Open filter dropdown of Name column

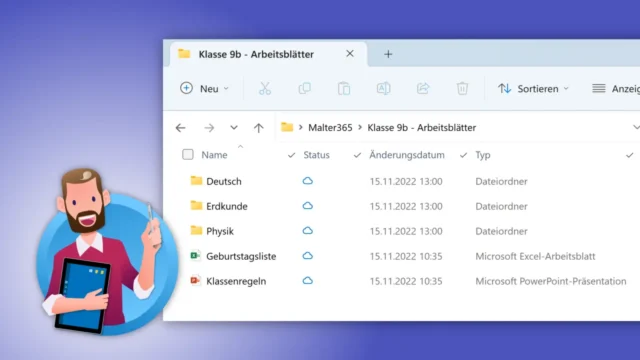[291, 155]
